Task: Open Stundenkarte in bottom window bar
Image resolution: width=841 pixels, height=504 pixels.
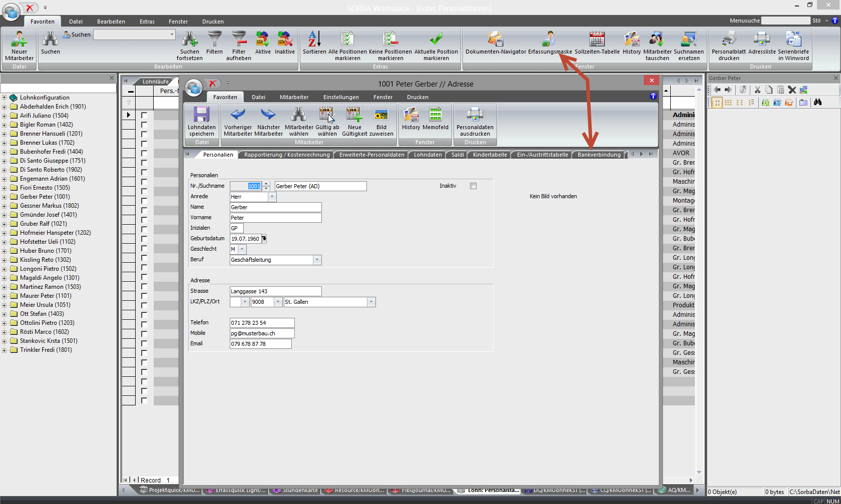Action: pos(295,490)
